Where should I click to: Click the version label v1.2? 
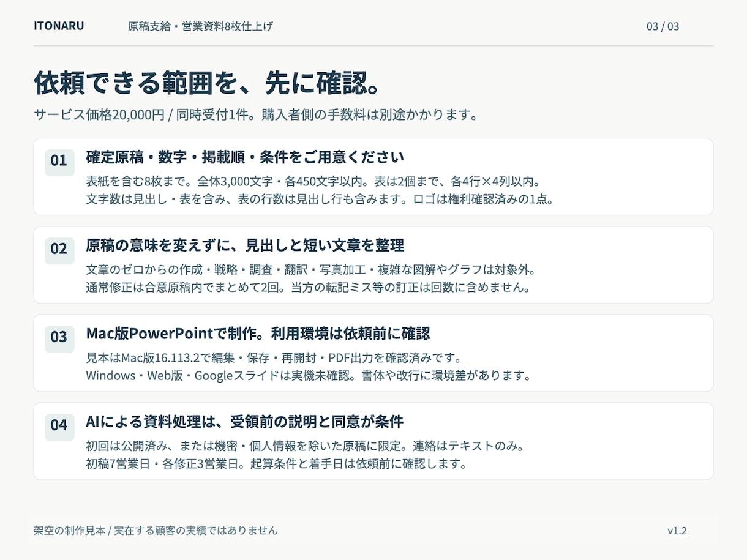click(x=677, y=531)
